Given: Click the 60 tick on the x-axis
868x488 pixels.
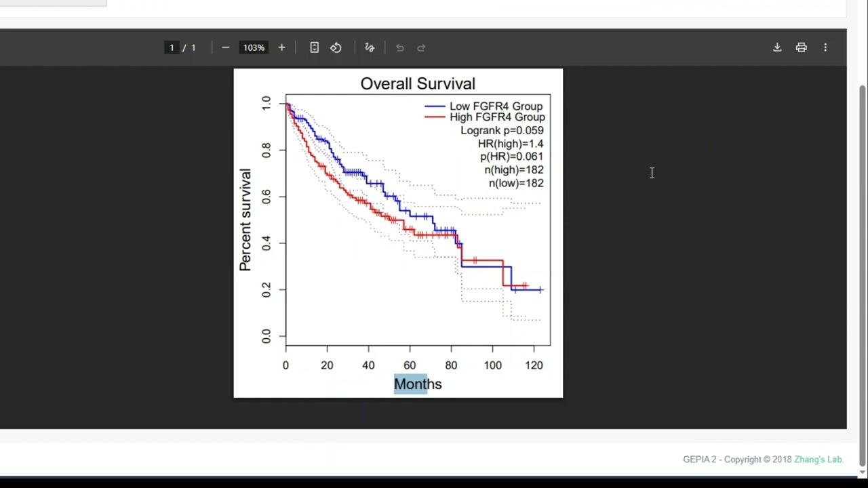Looking at the screenshot, I should pyautogui.click(x=410, y=365).
